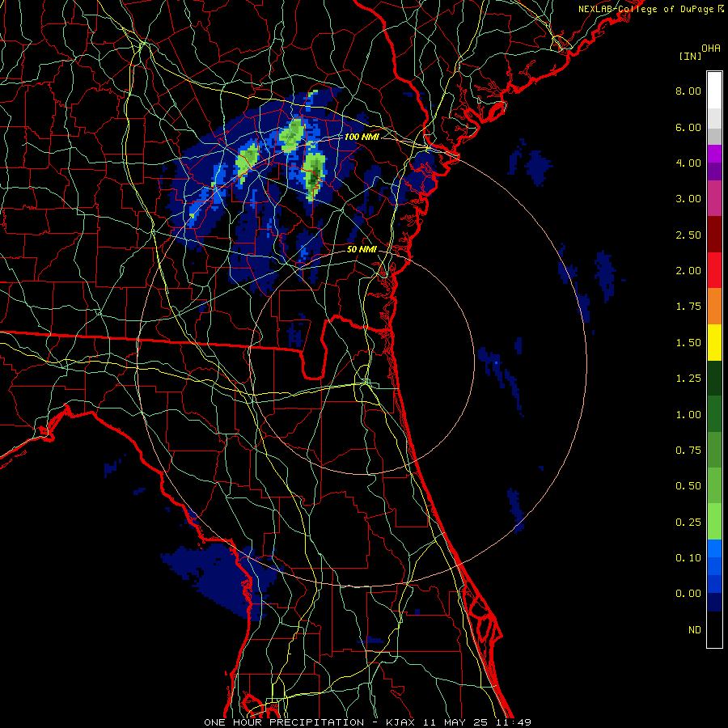The height and width of the screenshot is (728, 728).
Task: Click the 0.25 legend value
Action: (688, 523)
